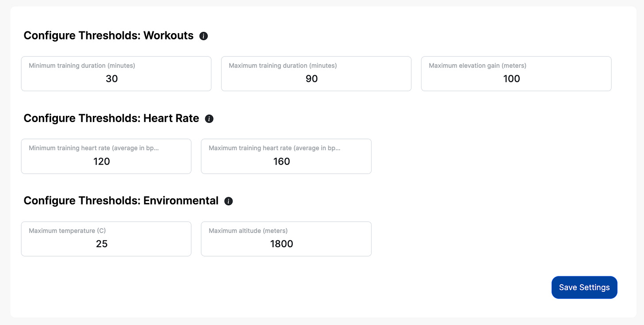Viewport: 644px width, 325px height.
Task: Click the elevation gain value 100
Action: (x=511, y=79)
